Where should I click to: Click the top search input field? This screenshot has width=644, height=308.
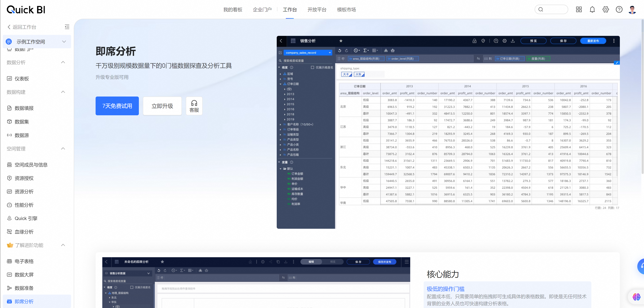click(554, 10)
